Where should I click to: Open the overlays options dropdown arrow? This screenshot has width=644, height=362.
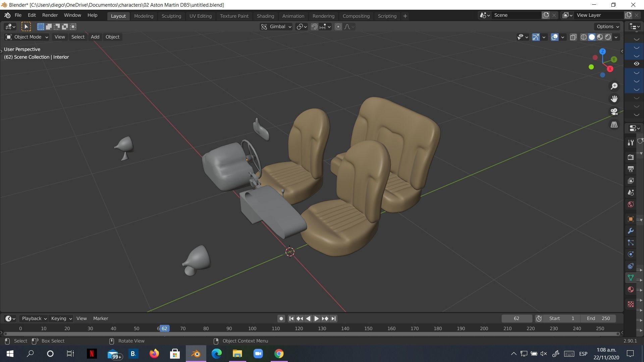[563, 37]
